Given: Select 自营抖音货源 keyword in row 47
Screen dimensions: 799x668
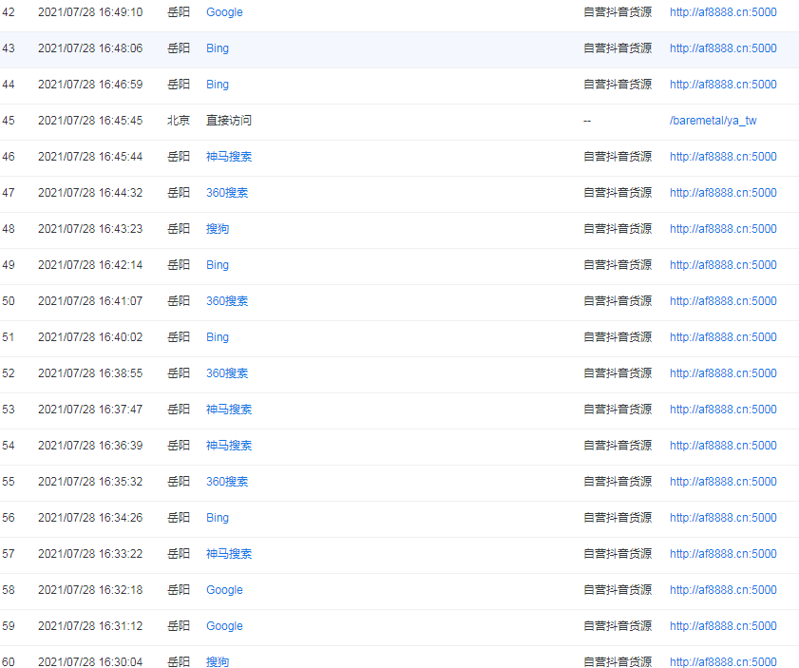Looking at the screenshot, I should tap(618, 193).
